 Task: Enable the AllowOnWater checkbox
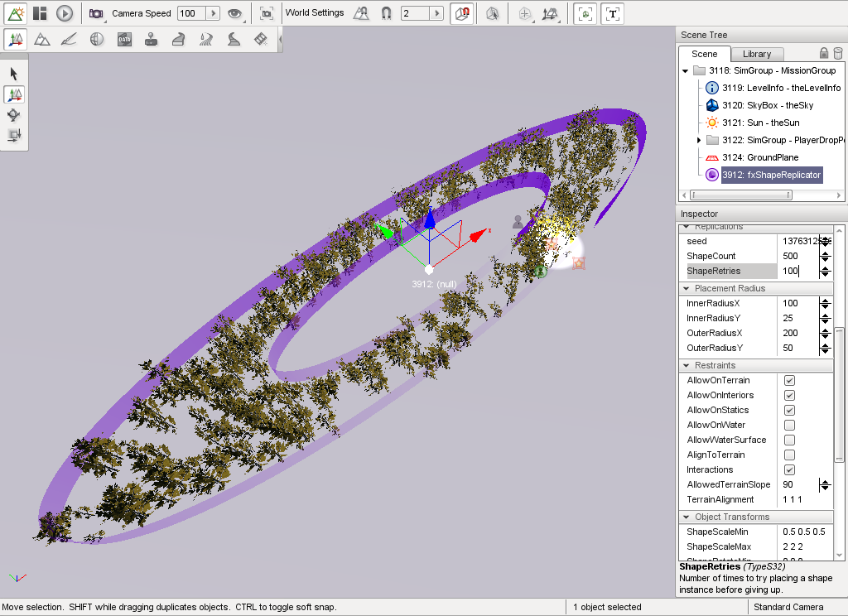tap(789, 425)
